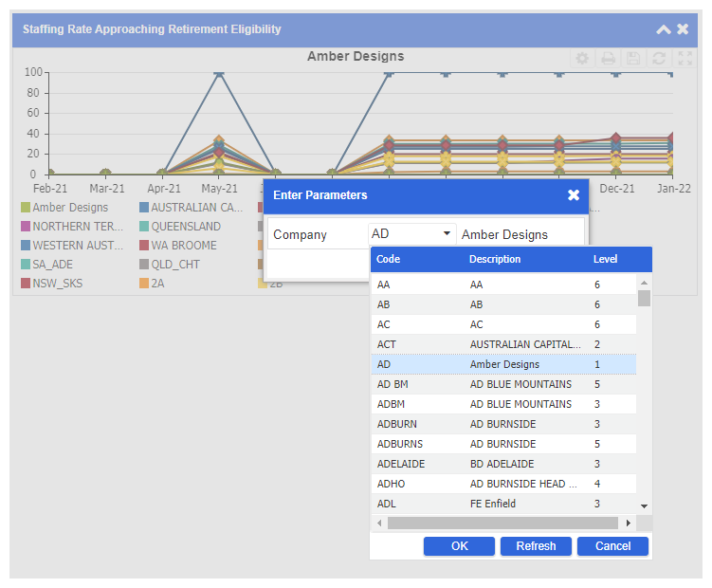Image resolution: width=712 pixels, height=588 pixels.
Task: Toggle NSW_SKS legend series
Action: [x=52, y=284]
